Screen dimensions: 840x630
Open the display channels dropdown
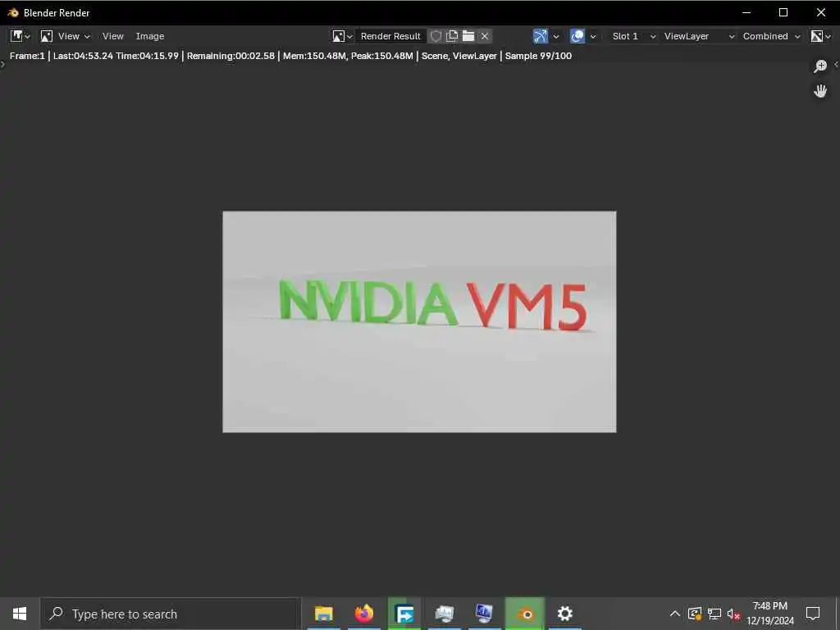[820, 36]
